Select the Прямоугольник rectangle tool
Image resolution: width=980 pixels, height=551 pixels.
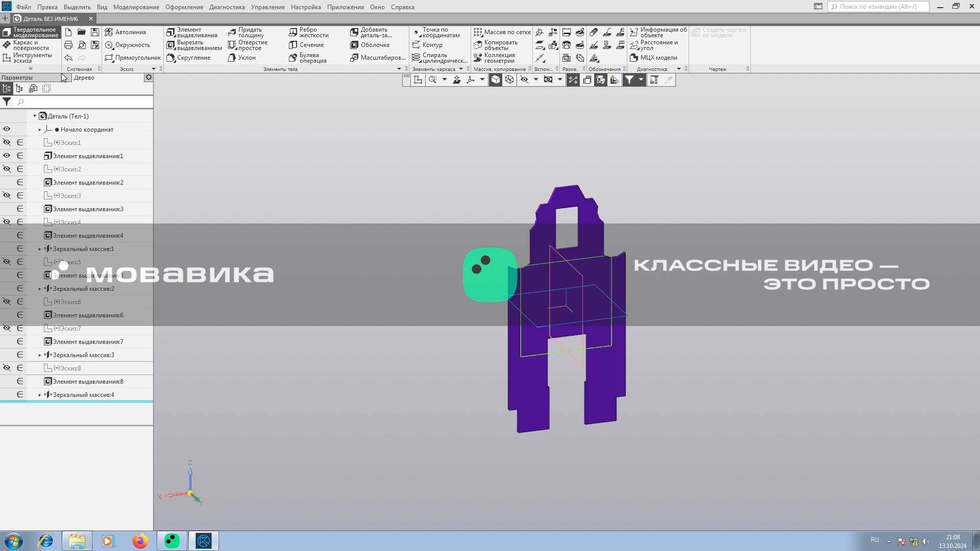point(133,58)
